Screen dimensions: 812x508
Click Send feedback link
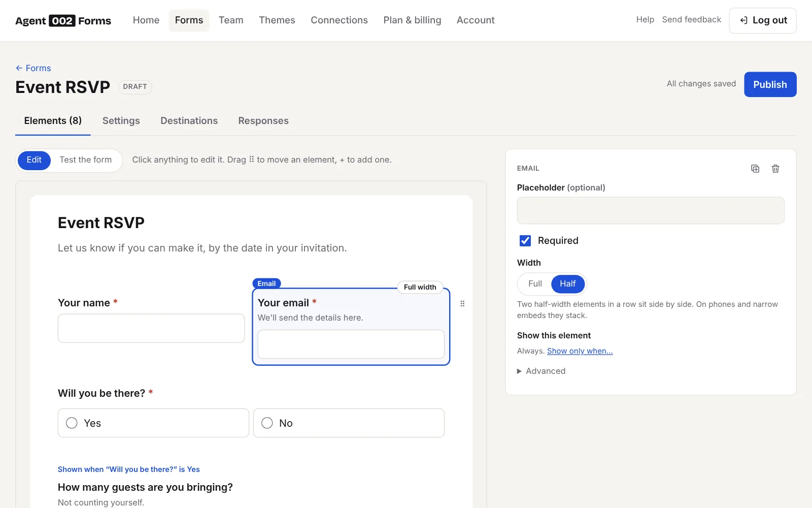tap(691, 20)
